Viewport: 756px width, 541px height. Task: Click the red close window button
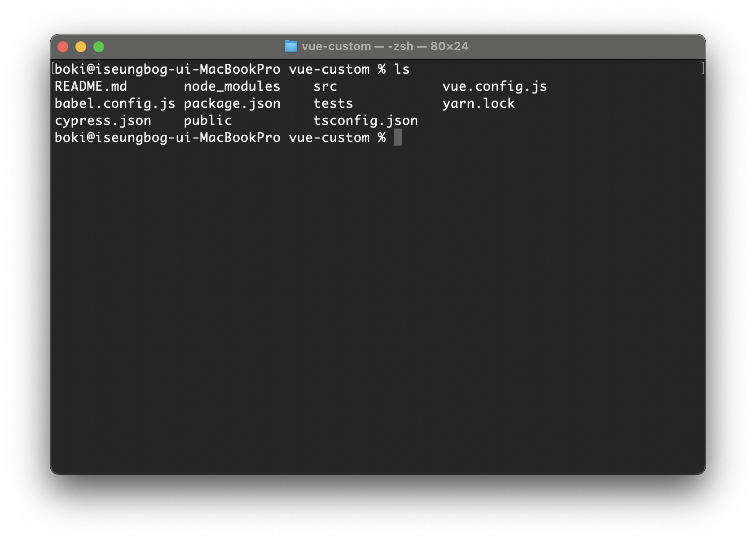click(x=63, y=47)
